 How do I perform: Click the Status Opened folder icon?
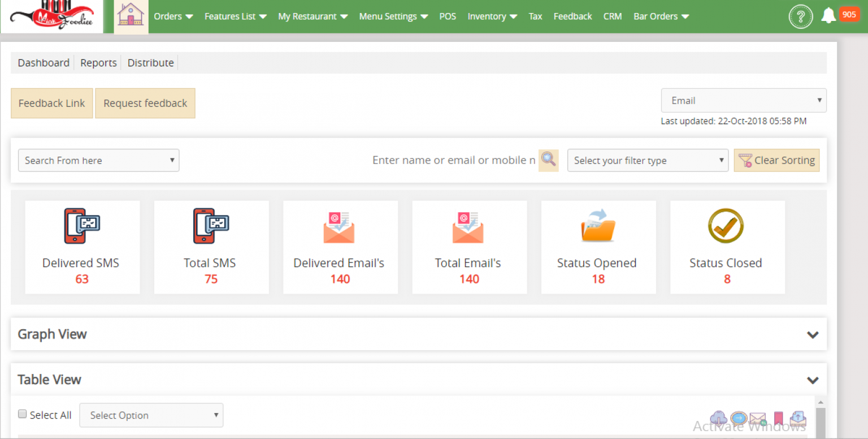pyautogui.click(x=597, y=226)
